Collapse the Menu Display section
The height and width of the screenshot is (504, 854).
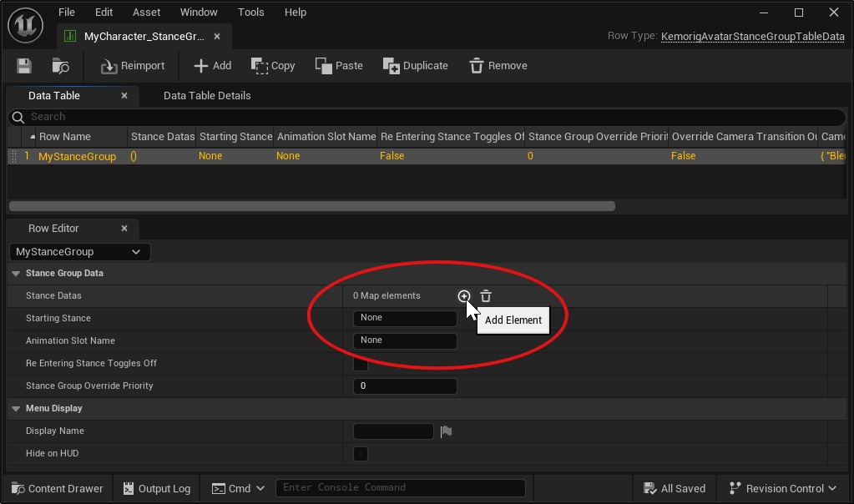point(16,409)
